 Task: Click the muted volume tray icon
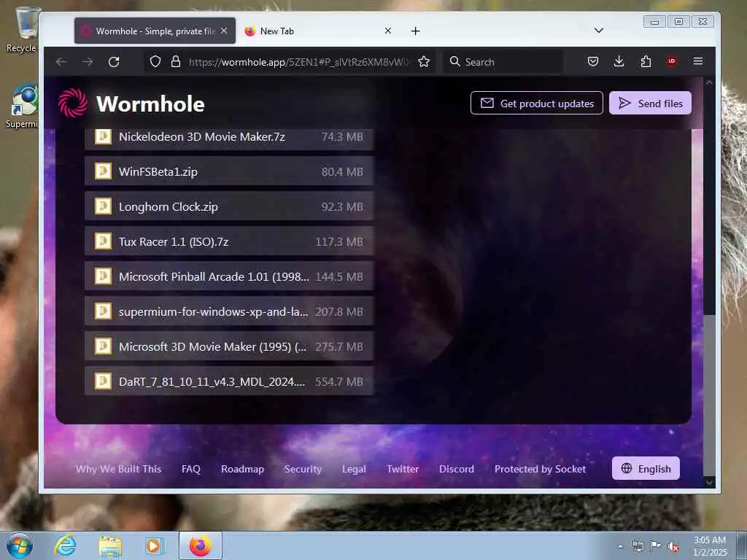[673, 546]
